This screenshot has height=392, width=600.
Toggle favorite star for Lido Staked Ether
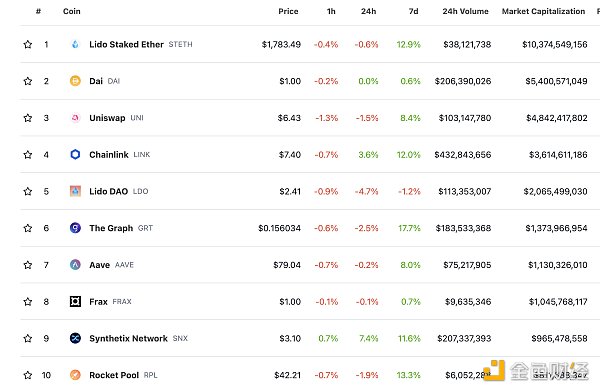click(28, 44)
